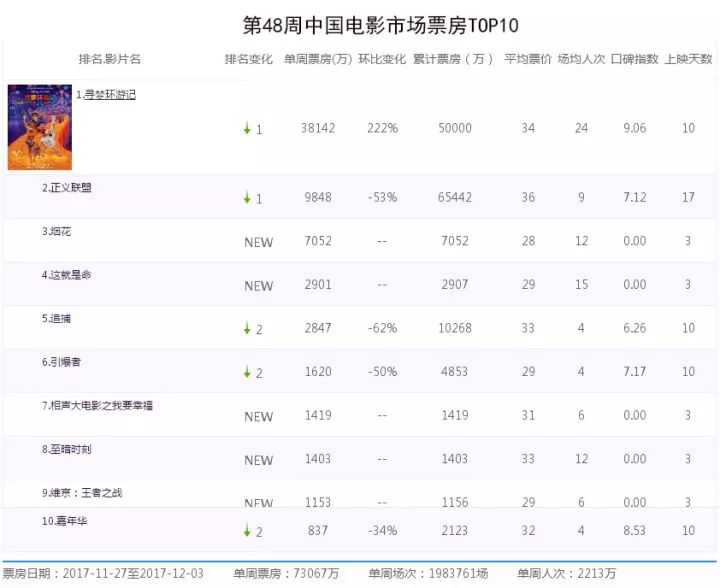The image size is (720, 588).
Task: Click the 上映天数 column header
Action: tap(688, 59)
